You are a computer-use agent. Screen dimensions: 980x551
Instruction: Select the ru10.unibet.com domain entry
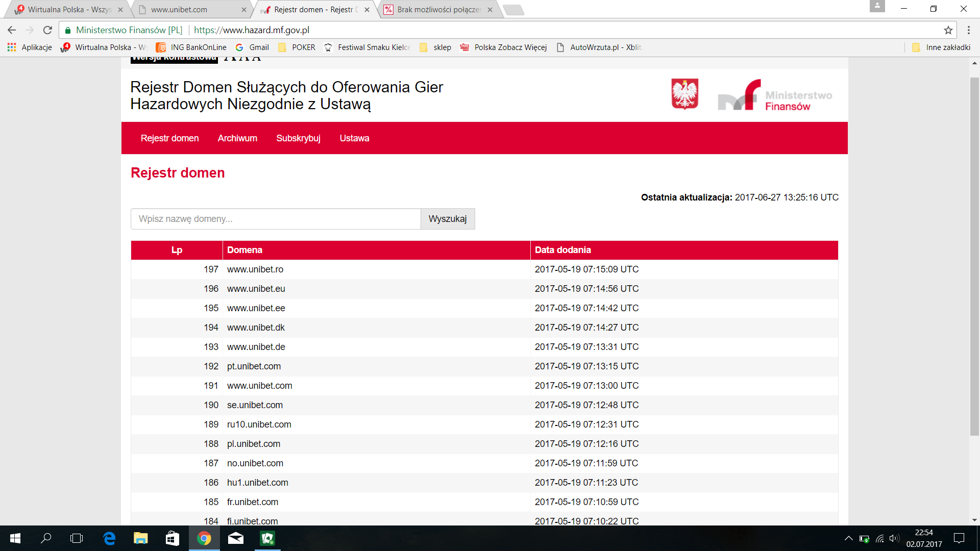point(259,424)
